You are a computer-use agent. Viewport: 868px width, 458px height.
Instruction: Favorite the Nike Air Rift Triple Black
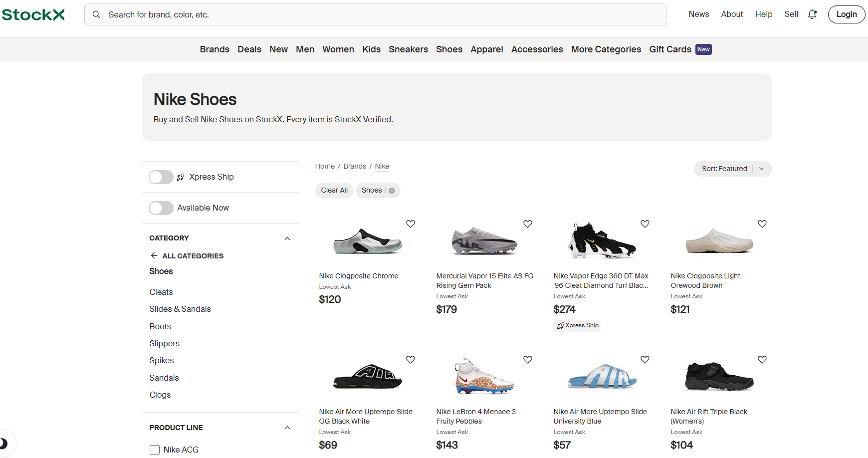762,360
